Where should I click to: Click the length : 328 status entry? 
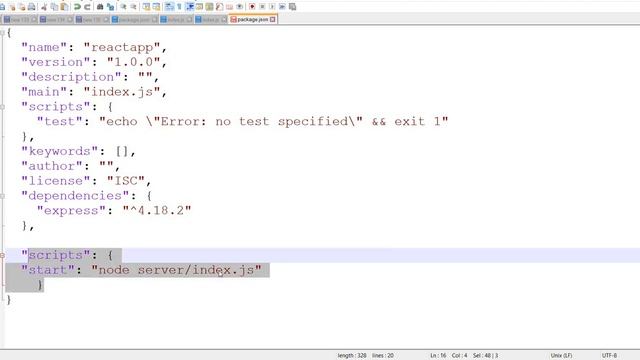(x=352, y=356)
